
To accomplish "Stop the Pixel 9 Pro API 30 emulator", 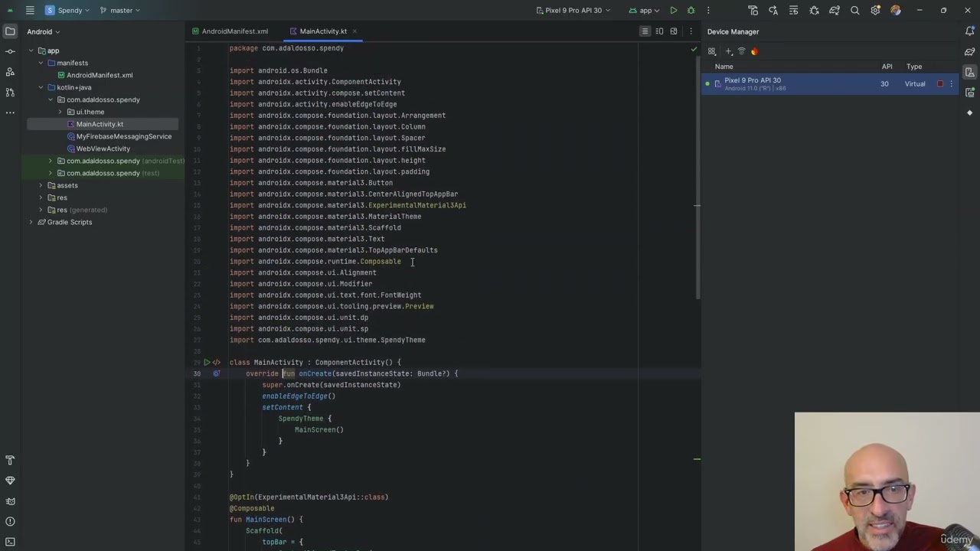I will pyautogui.click(x=940, y=84).
